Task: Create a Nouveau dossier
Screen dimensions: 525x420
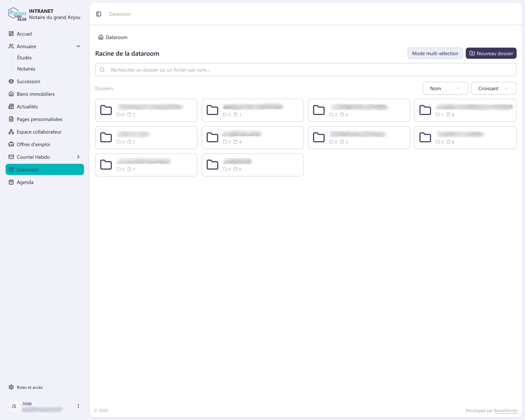Action: (491, 53)
